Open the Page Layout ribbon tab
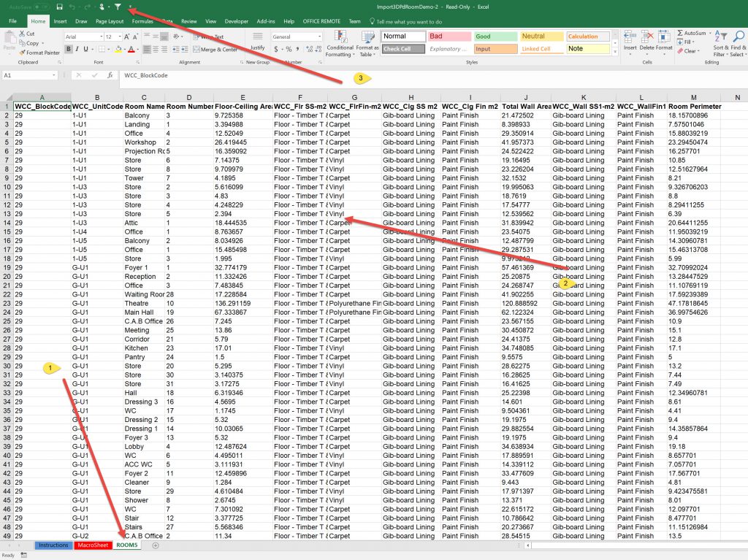Viewport: 748px width, 560px height. pos(110,22)
